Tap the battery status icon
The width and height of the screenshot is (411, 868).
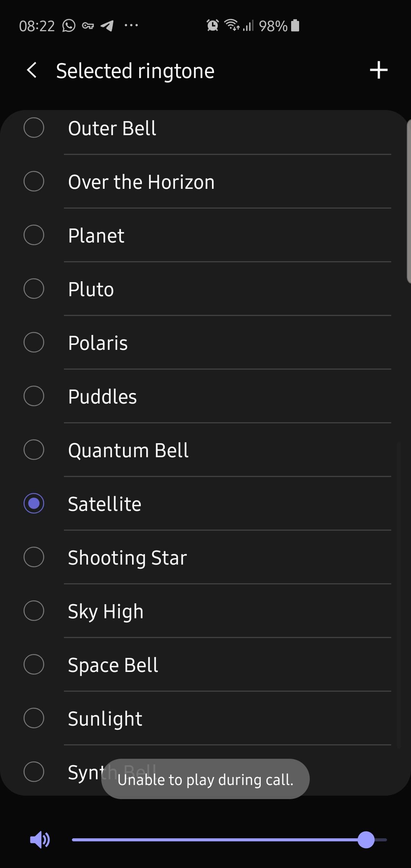tap(295, 26)
